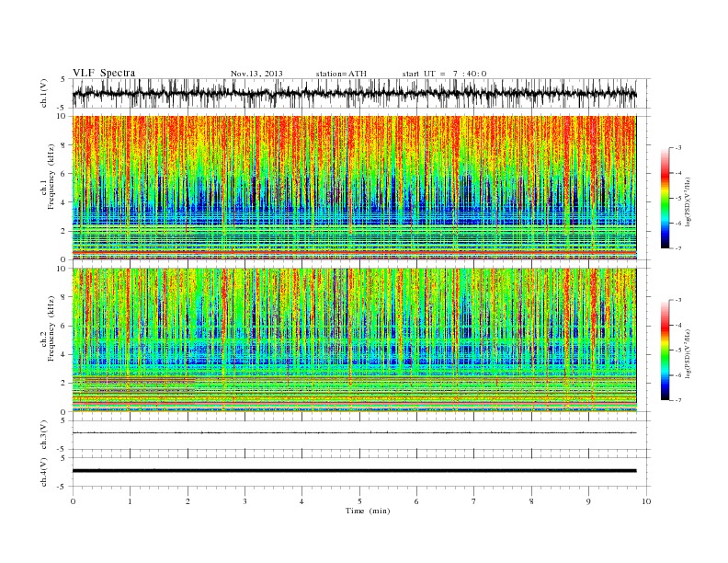Image resolution: width=728 pixels, height=563 pixels.
Task: Click the "ch.1(V)" waveform axis label
Action: point(44,93)
